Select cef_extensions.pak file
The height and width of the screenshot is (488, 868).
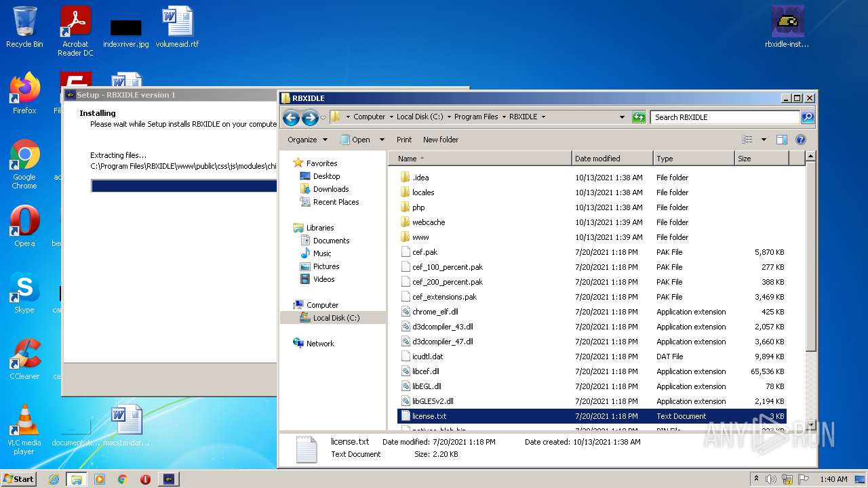[x=444, y=297]
